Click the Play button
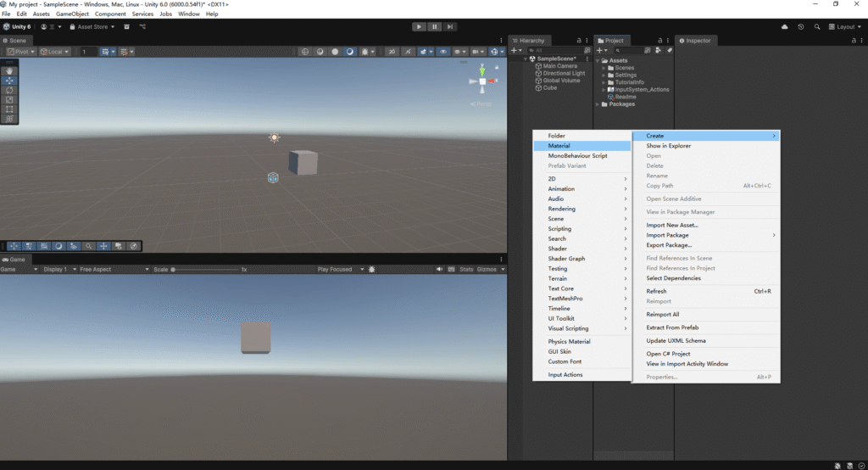868x470 pixels. tap(419, 26)
